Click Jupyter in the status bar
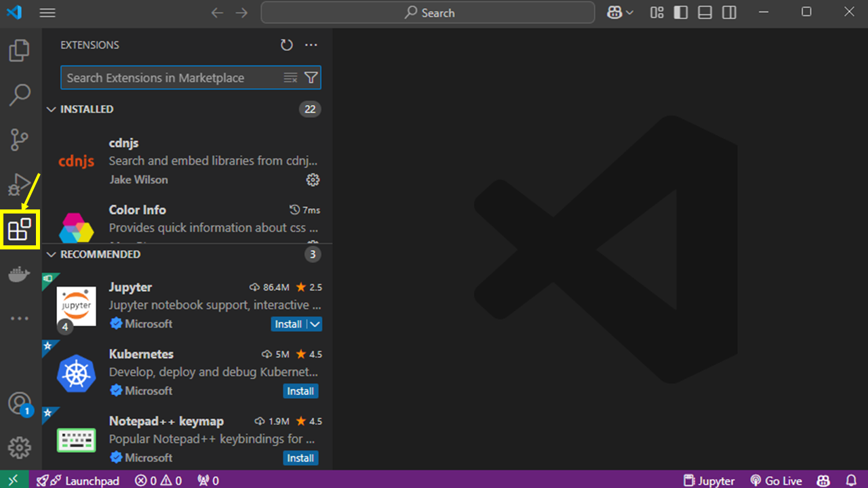Image resolution: width=868 pixels, height=488 pixels. click(x=709, y=480)
